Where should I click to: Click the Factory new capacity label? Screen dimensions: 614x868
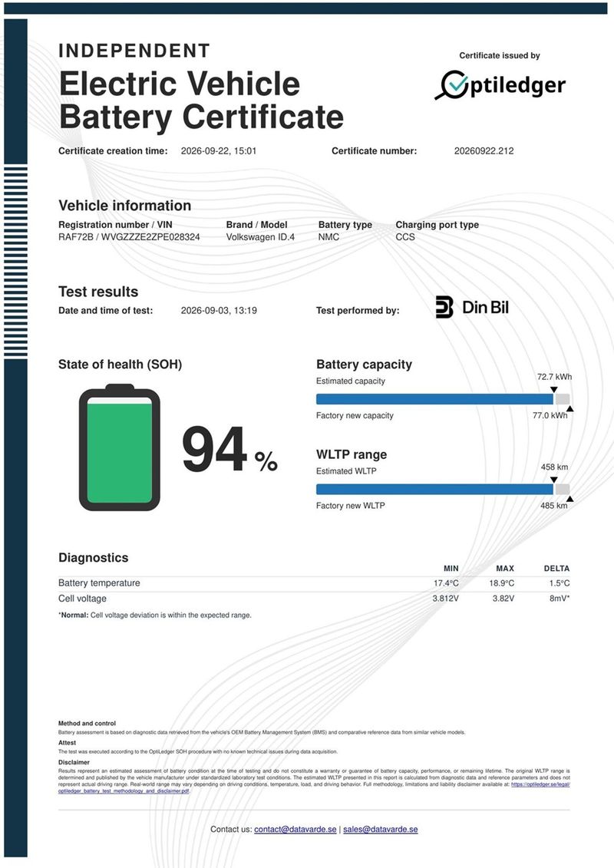pyautogui.click(x=355, y=415)
